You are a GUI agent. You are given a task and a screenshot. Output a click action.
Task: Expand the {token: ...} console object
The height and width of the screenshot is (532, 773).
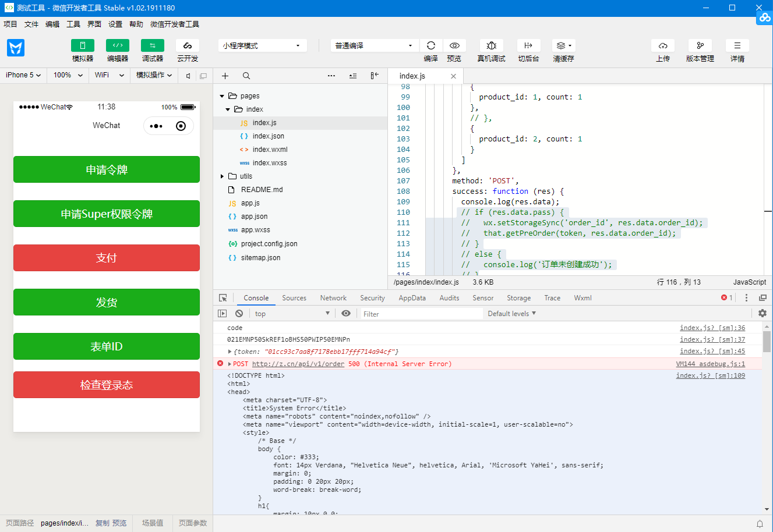(x=230, y=352)
